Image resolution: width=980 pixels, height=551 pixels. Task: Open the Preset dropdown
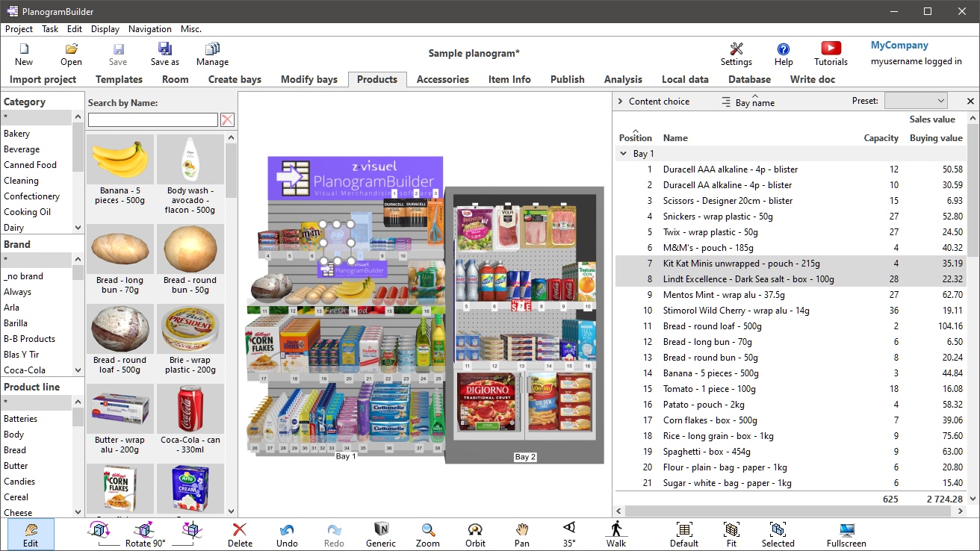point(916,100)
